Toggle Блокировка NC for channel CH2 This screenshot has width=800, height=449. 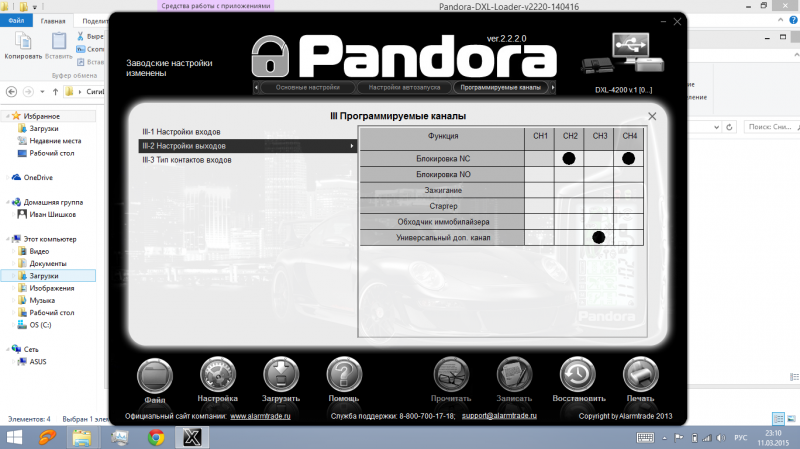tap(569, 158)
